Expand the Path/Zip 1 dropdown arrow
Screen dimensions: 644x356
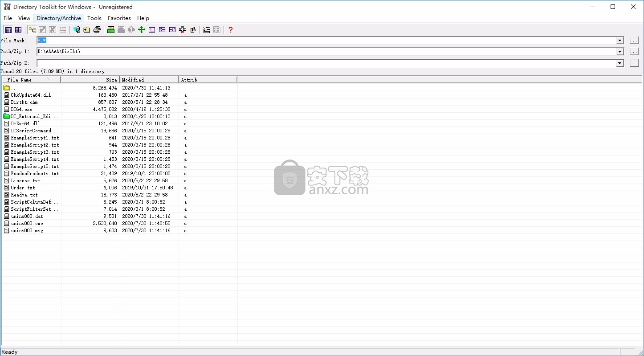click(620, 52)
